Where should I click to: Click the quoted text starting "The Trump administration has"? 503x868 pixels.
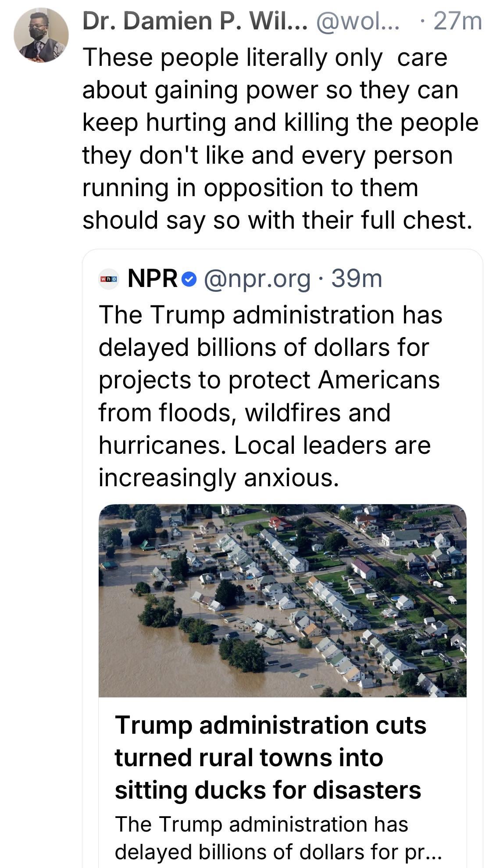270,315
